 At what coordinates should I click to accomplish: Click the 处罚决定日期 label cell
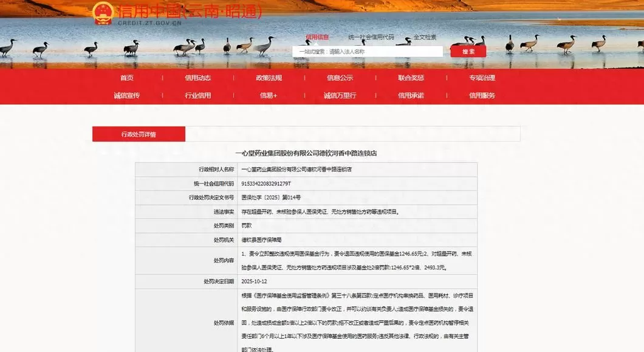[x=187, y=281]
